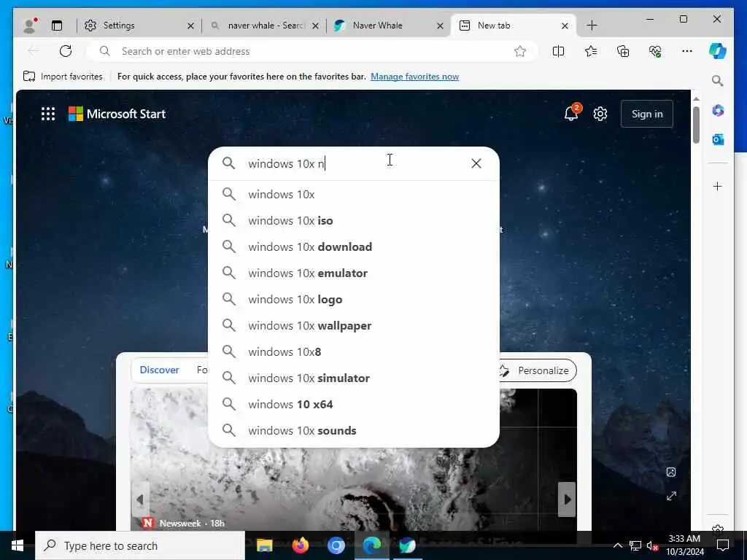Open the Collections icon

click(x=623, y=51)
